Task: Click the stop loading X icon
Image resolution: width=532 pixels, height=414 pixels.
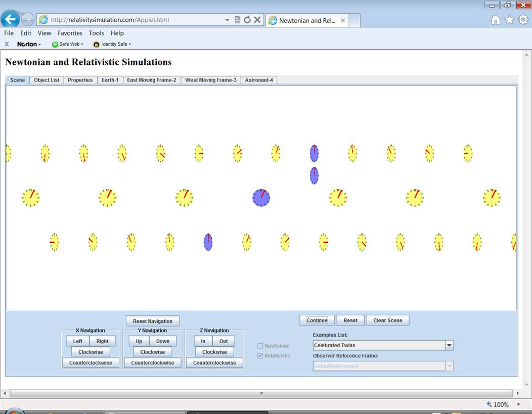Action: coord(257,20)
